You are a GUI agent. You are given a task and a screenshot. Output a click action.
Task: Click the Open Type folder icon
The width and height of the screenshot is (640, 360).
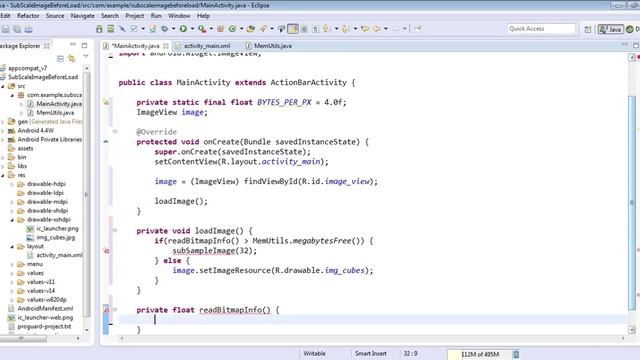(251, 29)
